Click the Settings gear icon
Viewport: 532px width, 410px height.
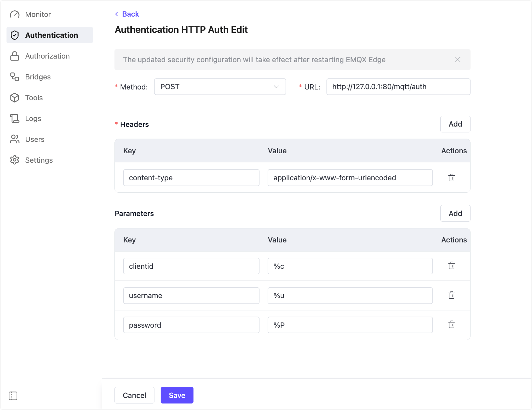(x=15, y=160)
